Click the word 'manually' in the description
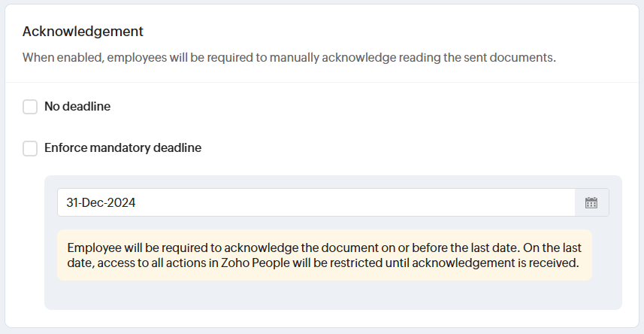Screen dimensions: 644x334 tap(295, 57)
